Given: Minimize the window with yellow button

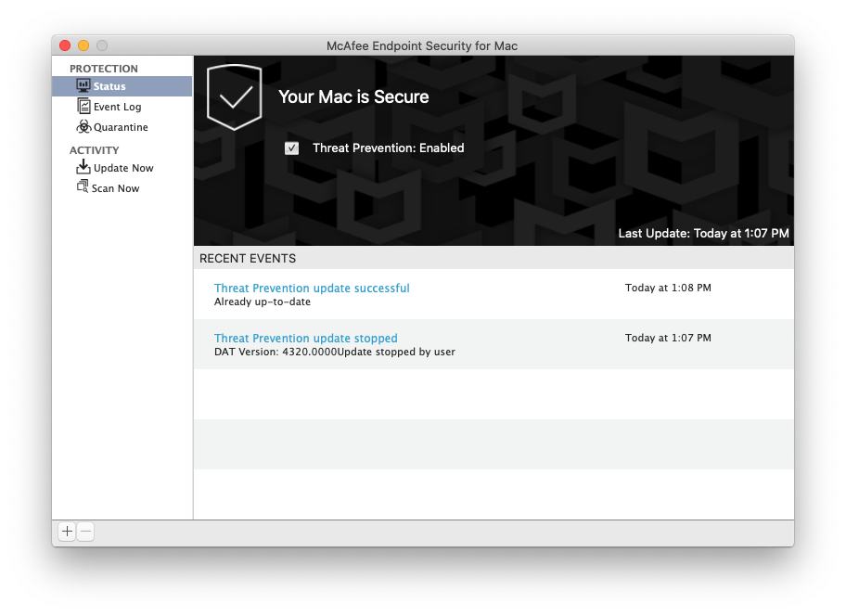Looking at the screenshot, I should click(x=83, y=45).
